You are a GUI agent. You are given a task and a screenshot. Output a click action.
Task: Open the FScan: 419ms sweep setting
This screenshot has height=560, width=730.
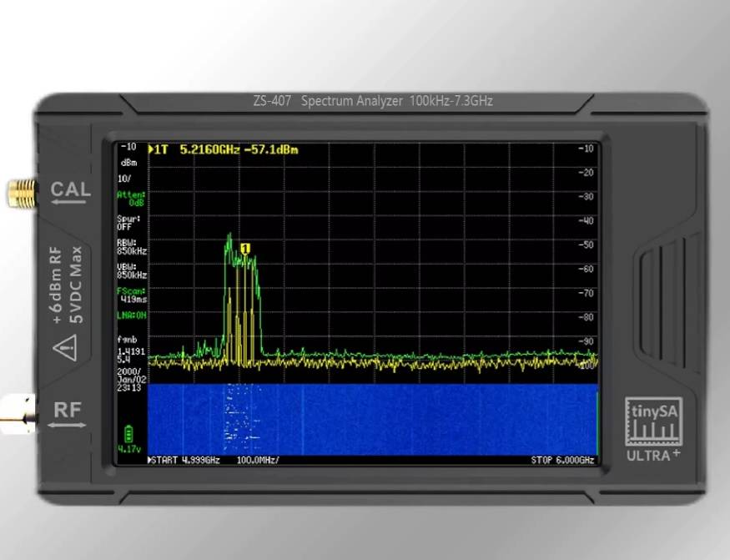(132, 295)
